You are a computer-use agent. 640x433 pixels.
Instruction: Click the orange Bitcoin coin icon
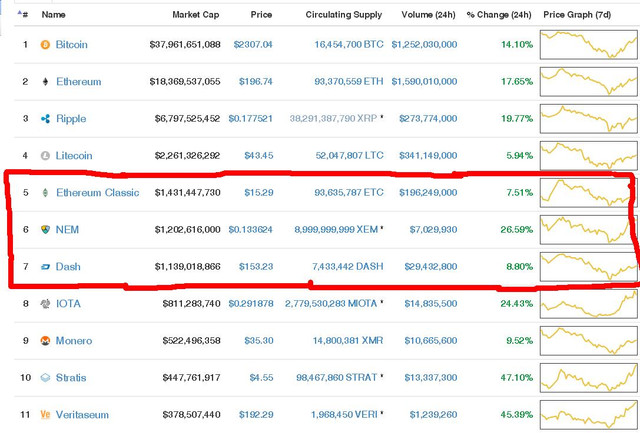45,44
